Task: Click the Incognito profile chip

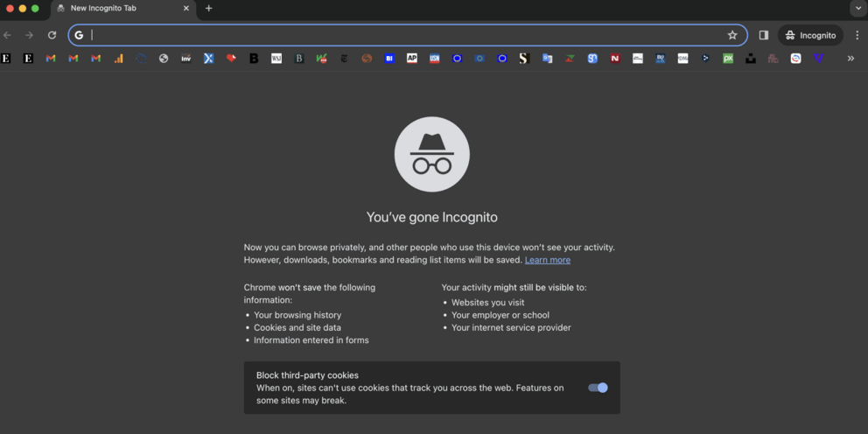Action: point(811,35)
